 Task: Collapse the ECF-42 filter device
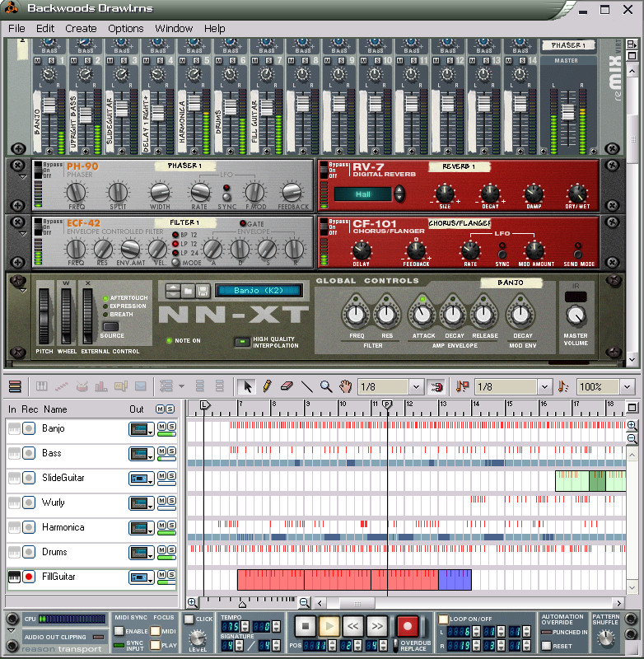[23, 234]
